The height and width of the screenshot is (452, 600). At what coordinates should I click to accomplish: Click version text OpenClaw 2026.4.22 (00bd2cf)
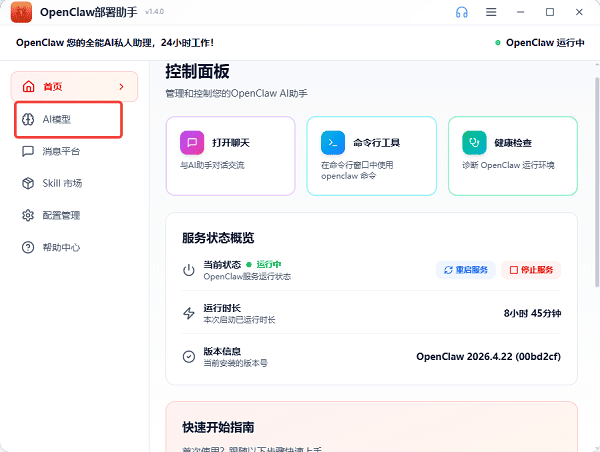coord(488,357)
